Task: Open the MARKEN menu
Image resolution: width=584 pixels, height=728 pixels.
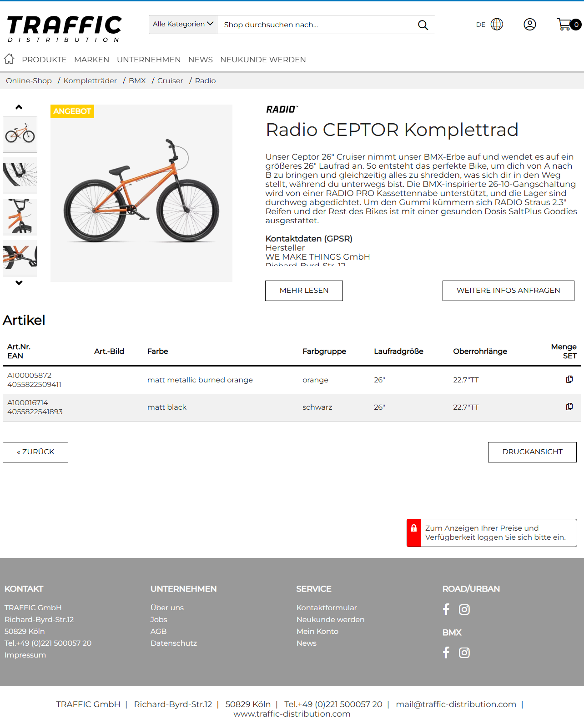Action: click(91, 60)
